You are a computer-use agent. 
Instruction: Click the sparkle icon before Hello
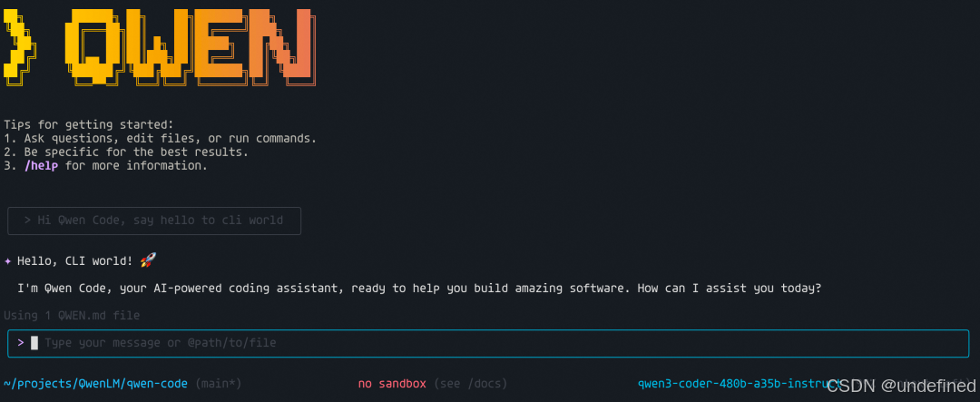click(7, 260)
